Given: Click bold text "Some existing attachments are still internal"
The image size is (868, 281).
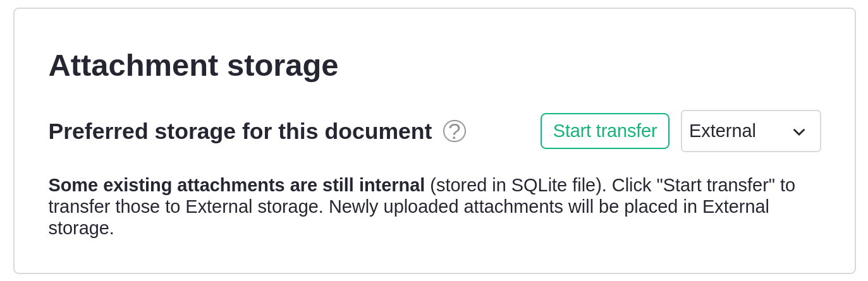Looking at the screenshot, I should pyautogui.click(x=236, y=185).
